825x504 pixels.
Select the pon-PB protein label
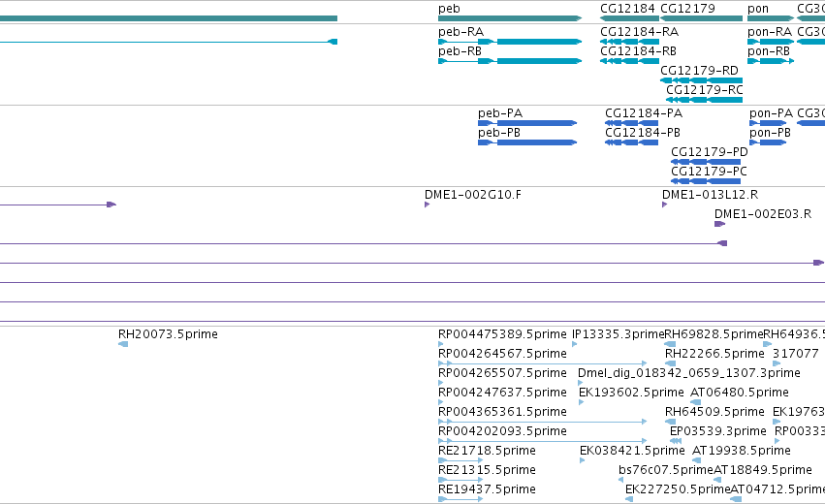click(x=771, y=133)
